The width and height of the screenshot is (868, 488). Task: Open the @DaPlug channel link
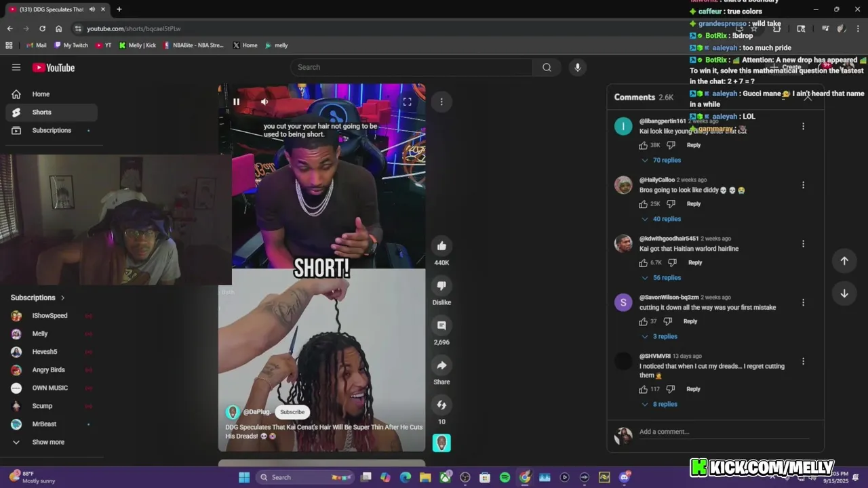257,412
